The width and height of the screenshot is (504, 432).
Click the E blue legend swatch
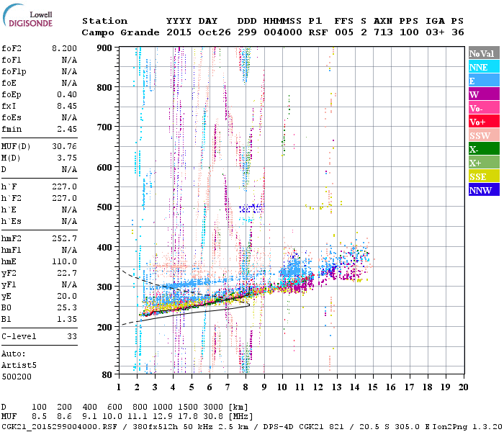click(x=484, y=81)
